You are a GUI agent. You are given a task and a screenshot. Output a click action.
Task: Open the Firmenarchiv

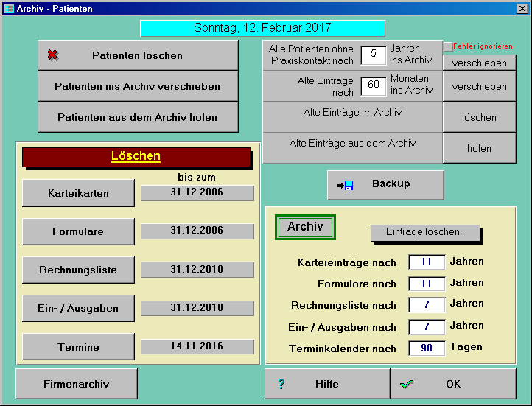coord(77,384)
